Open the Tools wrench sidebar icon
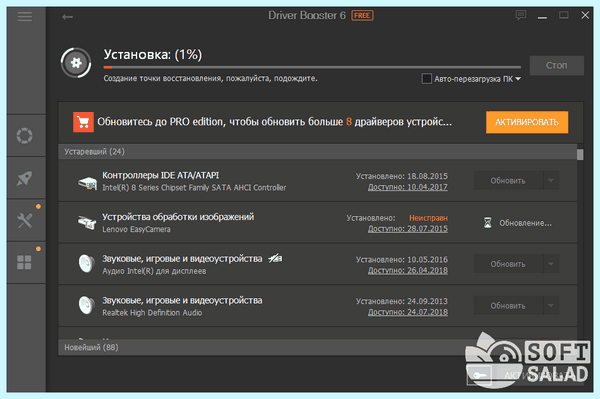 [24, 220]
